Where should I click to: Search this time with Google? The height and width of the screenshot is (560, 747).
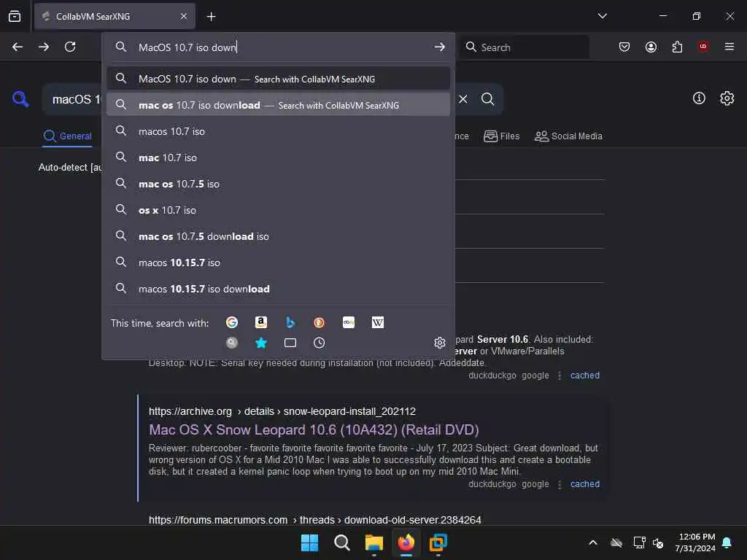232,322
